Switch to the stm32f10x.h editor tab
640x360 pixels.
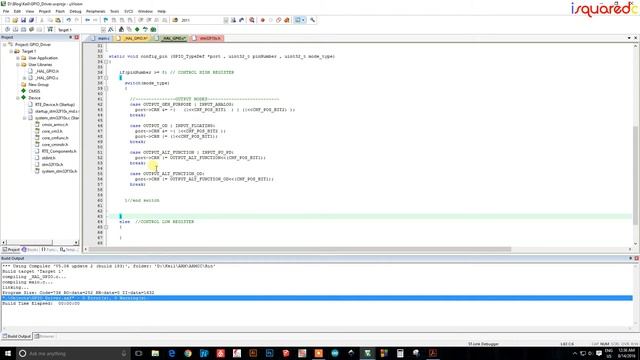(207, 38)
